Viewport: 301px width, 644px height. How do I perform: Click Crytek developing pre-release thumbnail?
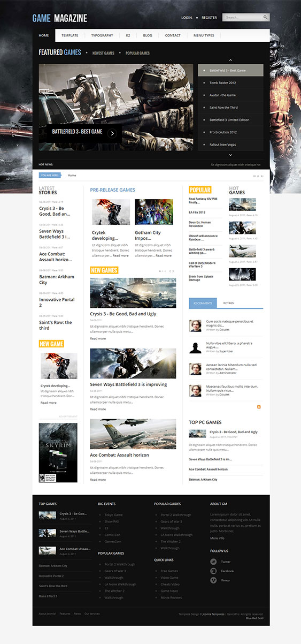(111, 211)
